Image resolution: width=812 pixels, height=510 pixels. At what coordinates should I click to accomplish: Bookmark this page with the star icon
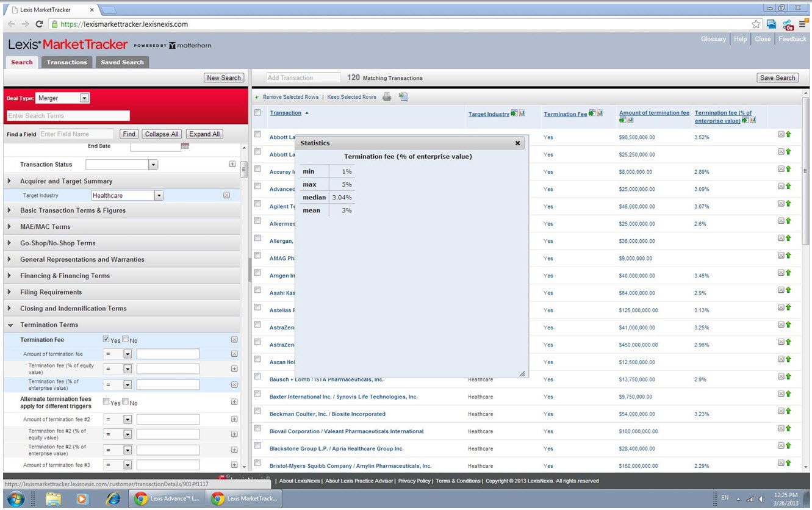click(756, 24)
